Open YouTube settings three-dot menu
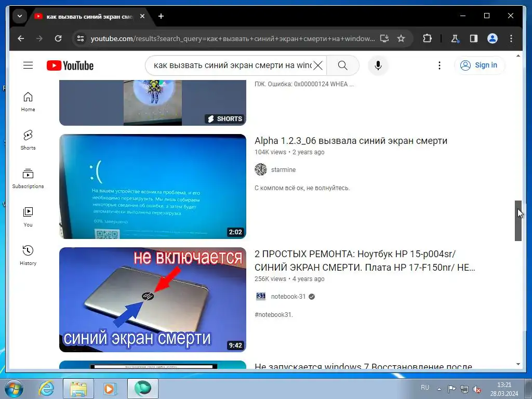The image size is (532, 399). click(440, 65)
